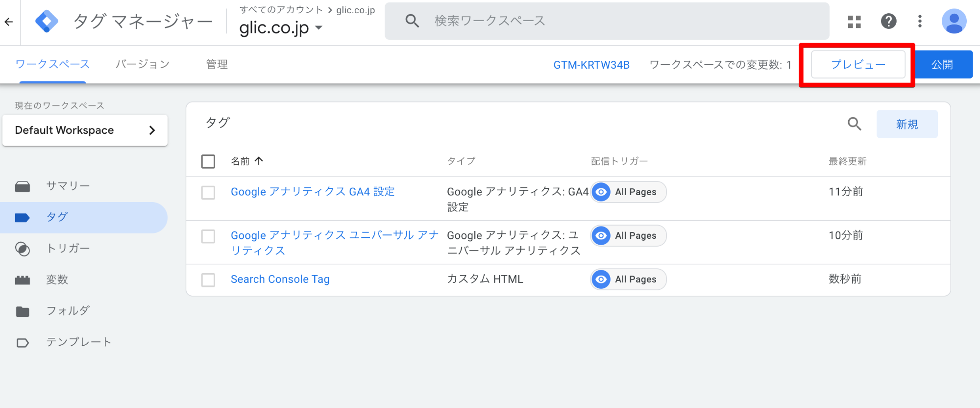
Task: Check the Google アナリティクス GA4 設定 row
Action: (x=208, y=193)
